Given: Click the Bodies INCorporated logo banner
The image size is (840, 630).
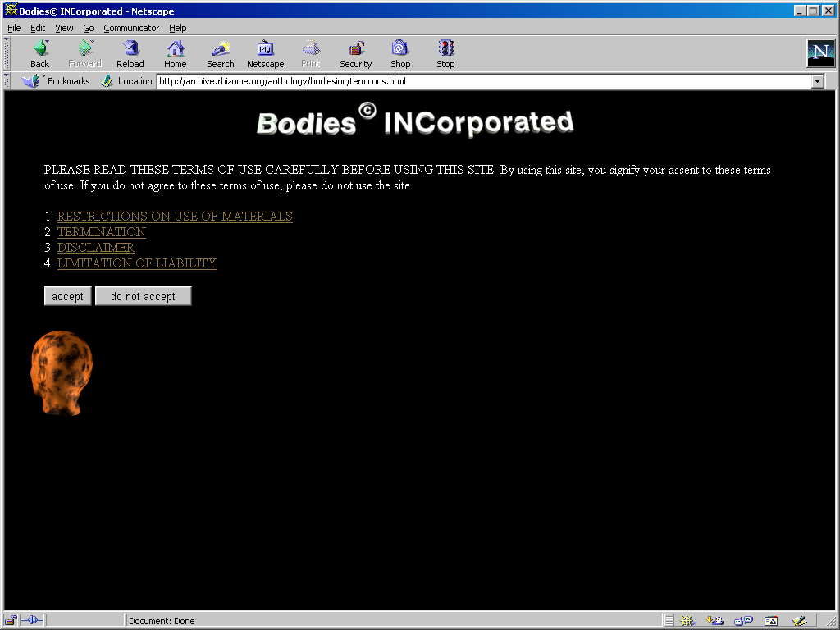Looking at the screenshot, I should point(415,120).
